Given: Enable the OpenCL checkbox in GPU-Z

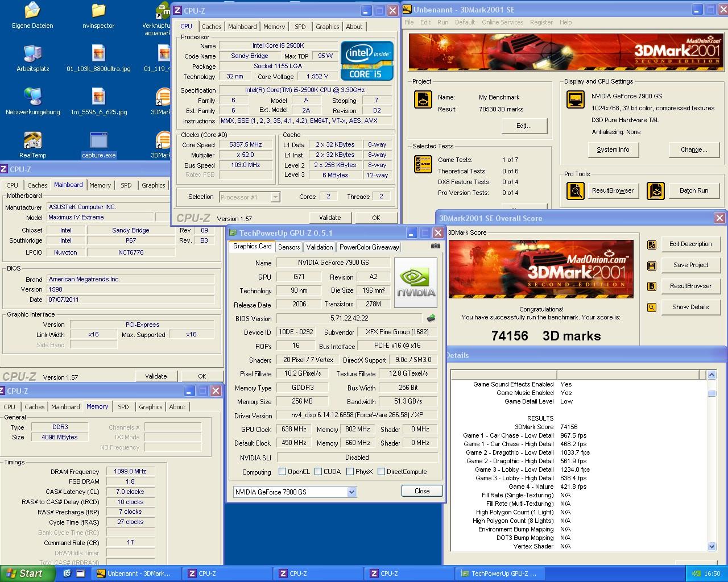Looking at the screenshot, I should pyautogui.click(x=282, y=472).
